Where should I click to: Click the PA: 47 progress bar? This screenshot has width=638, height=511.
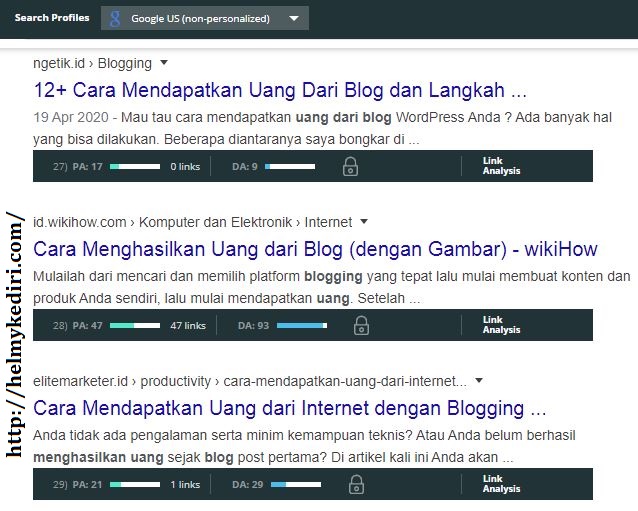tap(135, 325)
